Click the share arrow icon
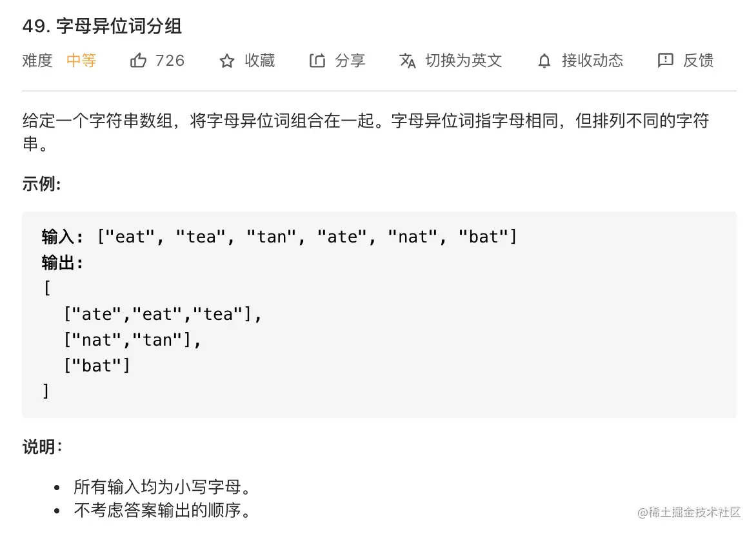Viewport: 756px width, 534px height. click(317, 61)
